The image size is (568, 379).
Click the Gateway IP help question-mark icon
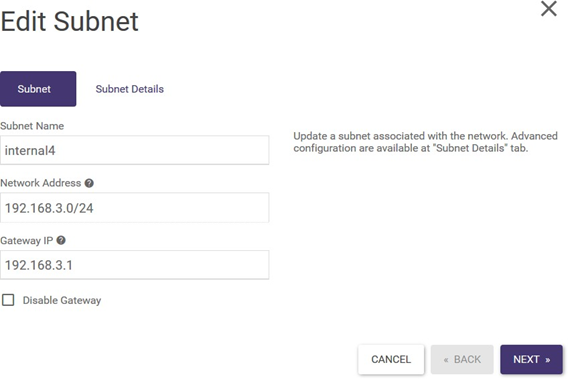click(x=61, y=240)
